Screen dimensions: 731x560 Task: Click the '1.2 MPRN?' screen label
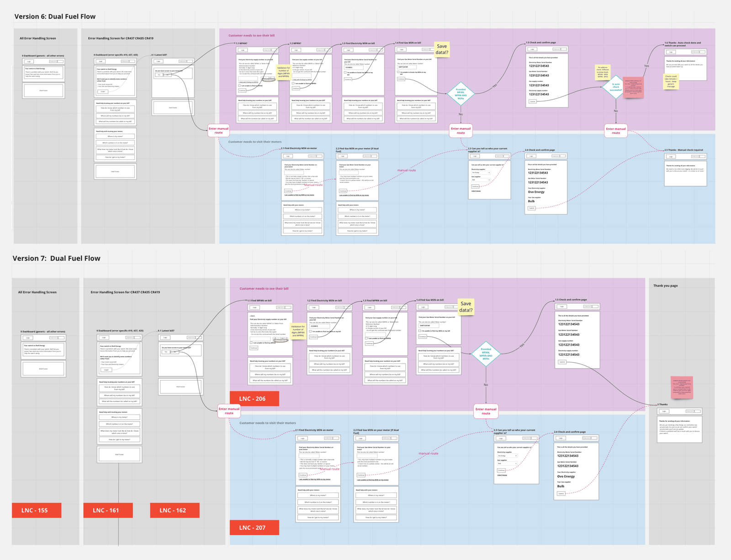296,43
